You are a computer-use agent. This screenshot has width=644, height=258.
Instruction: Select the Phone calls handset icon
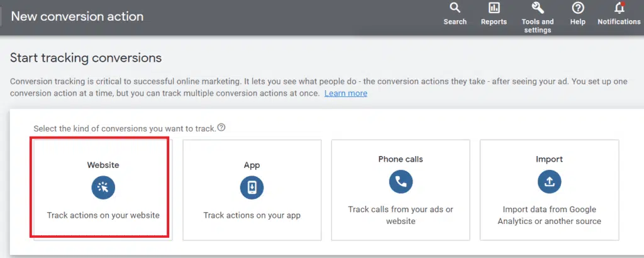pos(401,182)
